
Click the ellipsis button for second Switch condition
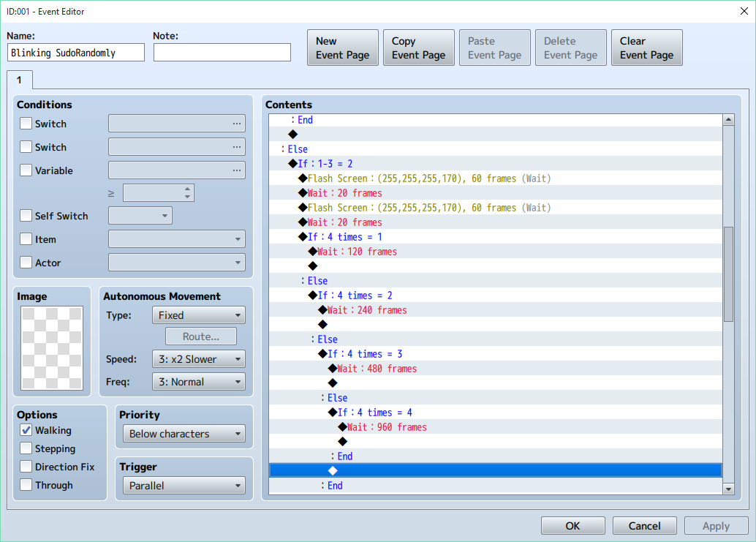[236, 147]
